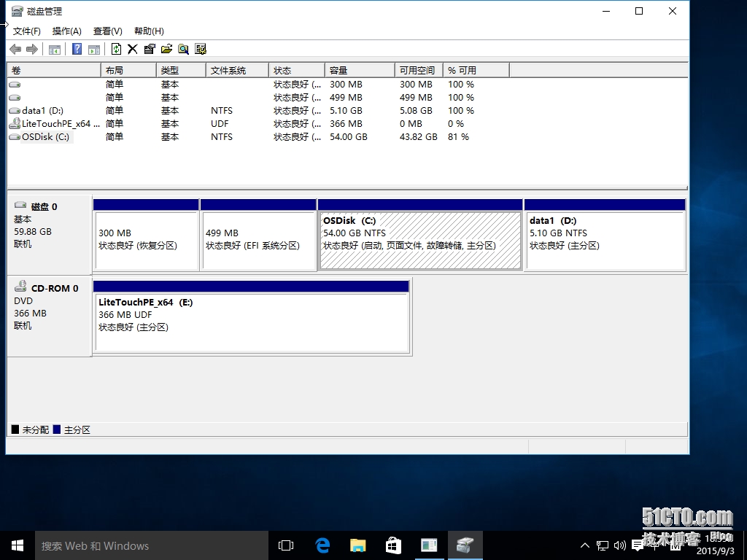Screen dimensions: 747x560
Task: Sort by the 卷 column header
Action: pyautogui.click(x=54, y=71)
